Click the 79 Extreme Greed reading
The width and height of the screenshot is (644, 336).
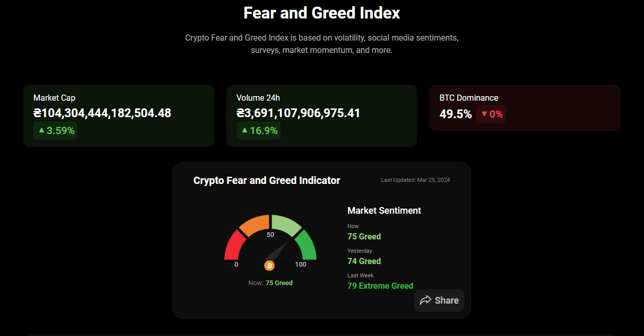[380, 286]
